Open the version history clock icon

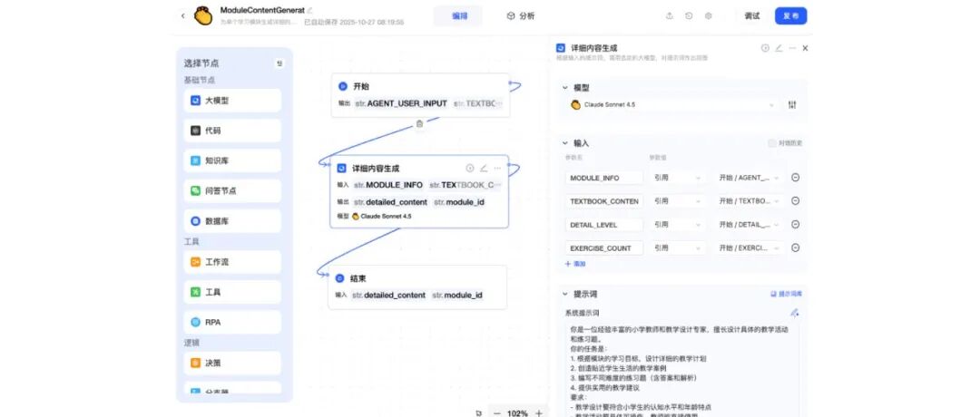pos(689,16)
